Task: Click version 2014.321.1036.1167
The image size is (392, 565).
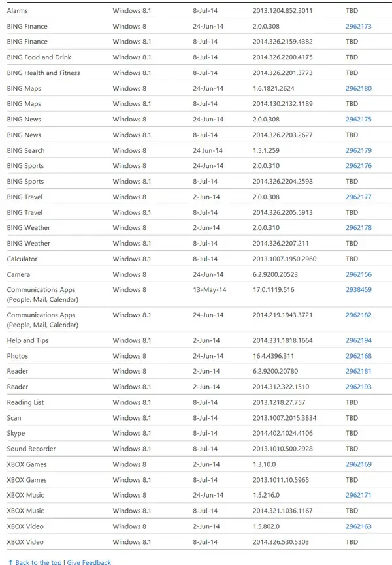Action: (282, 511)
